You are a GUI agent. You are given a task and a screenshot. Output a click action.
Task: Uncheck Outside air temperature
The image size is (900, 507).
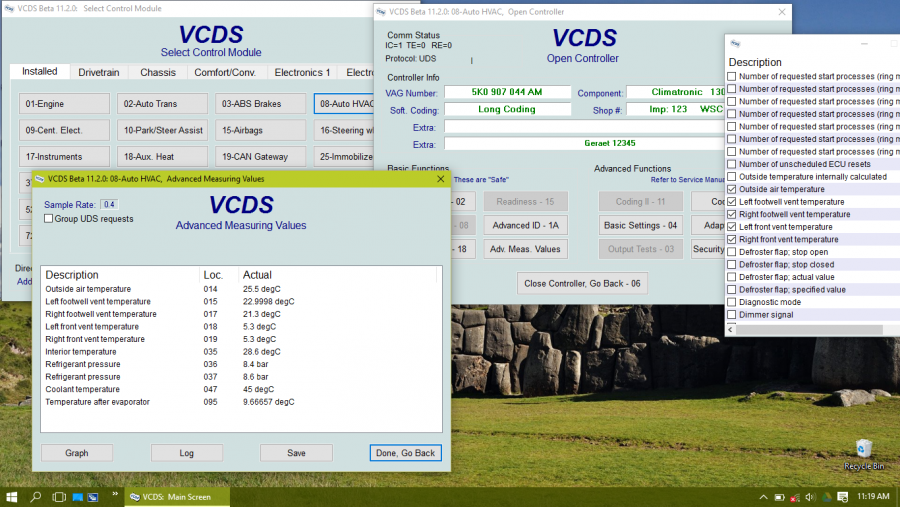point(732,189)
